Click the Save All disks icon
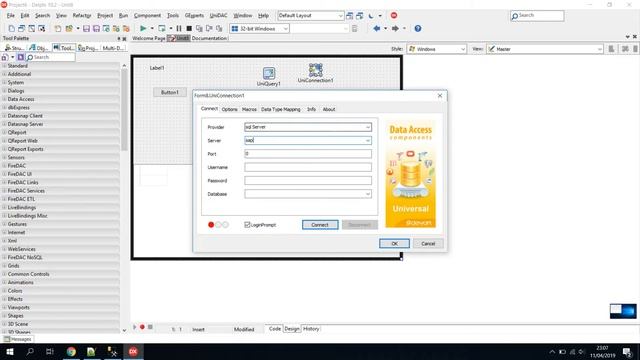 click(96, 29)
